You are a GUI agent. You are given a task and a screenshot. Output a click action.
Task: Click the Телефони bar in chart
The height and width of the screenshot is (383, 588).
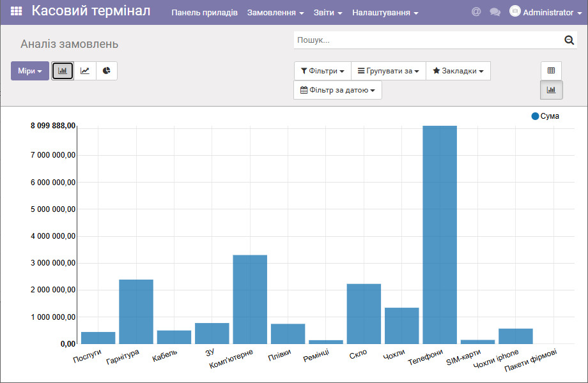tap(440, 235)
